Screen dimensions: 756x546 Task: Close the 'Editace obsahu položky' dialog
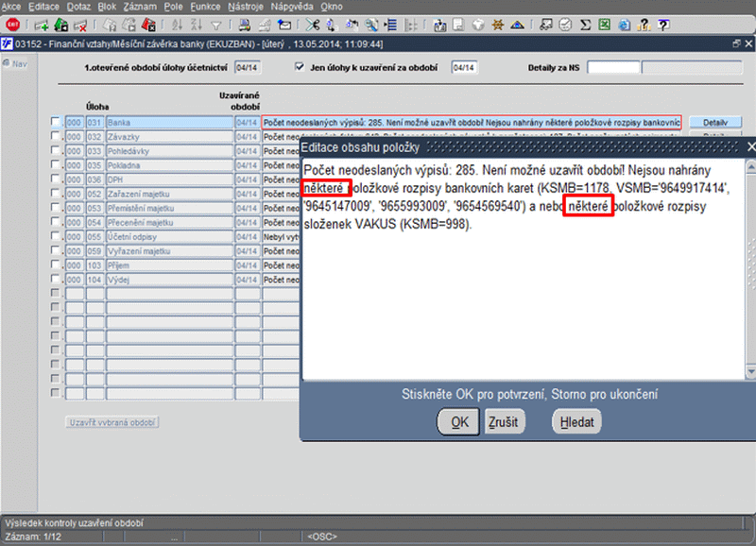coord(750,147)
